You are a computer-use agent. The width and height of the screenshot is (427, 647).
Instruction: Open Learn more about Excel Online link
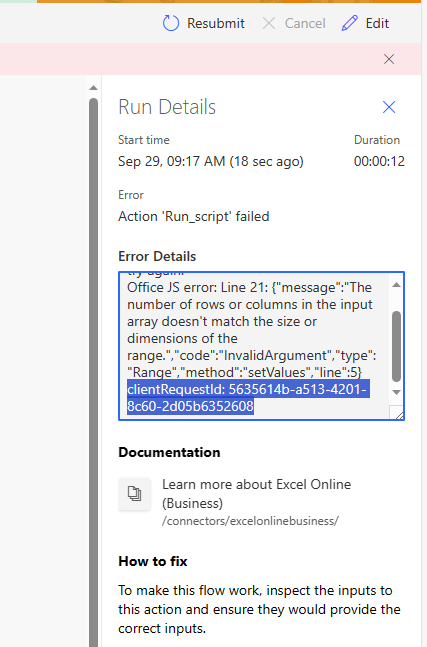pyautogui.click(x=256, y=494)
